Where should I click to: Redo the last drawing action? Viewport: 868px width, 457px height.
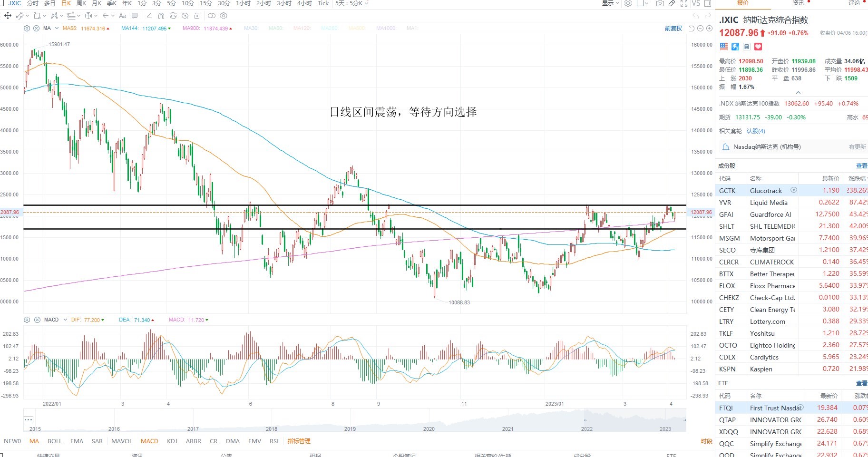[x=708, y=16]
